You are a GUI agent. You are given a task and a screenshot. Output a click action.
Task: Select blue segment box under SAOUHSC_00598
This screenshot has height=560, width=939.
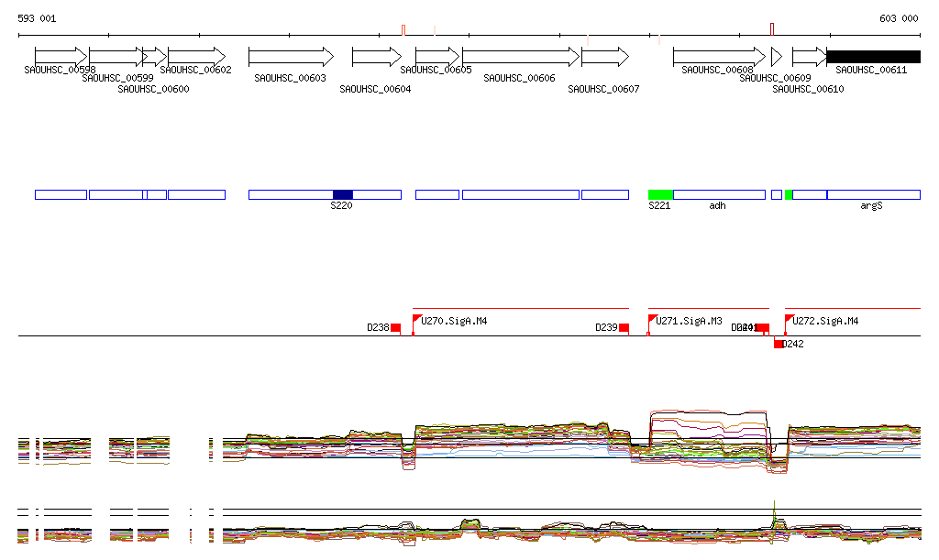pos(61,194)
